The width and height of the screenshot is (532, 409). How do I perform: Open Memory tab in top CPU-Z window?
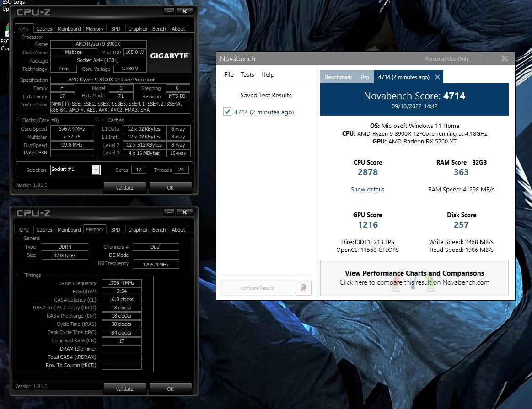coord(95,29)
